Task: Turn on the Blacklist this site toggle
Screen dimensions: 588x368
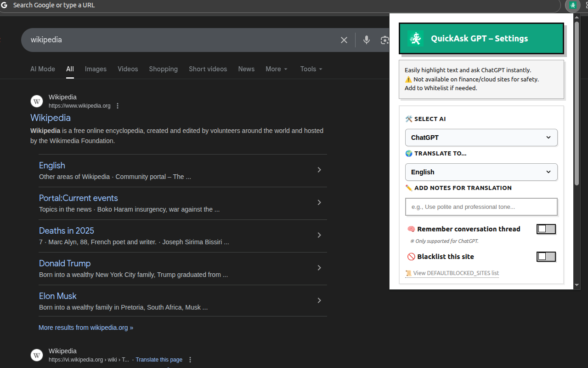Action: coord(546,256)
